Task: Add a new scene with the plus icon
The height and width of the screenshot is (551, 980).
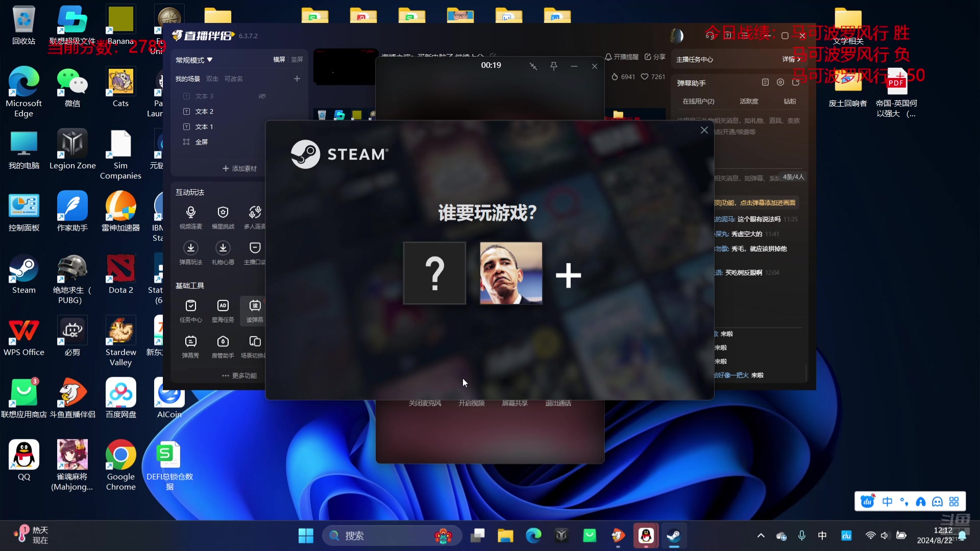Action: click(x=297, y=79)
